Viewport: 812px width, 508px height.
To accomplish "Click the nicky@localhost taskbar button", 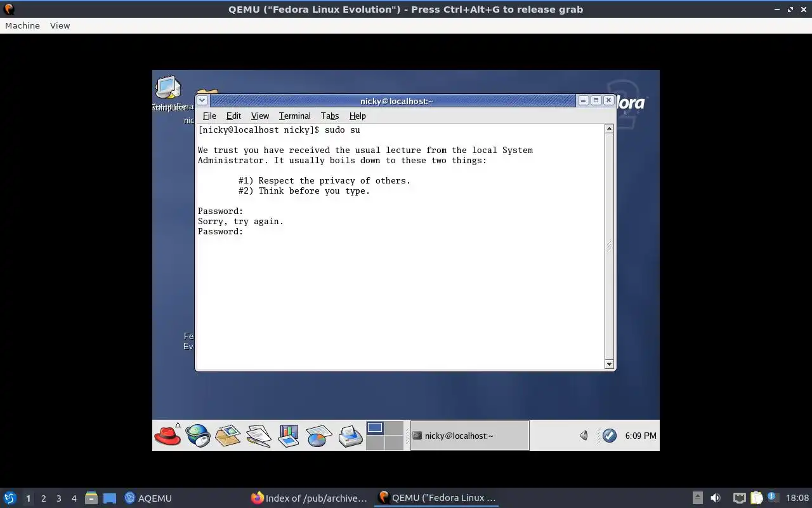I will (469, 436).
